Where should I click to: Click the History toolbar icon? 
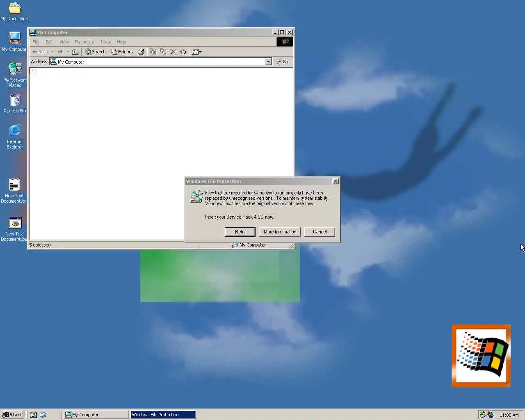141,52
